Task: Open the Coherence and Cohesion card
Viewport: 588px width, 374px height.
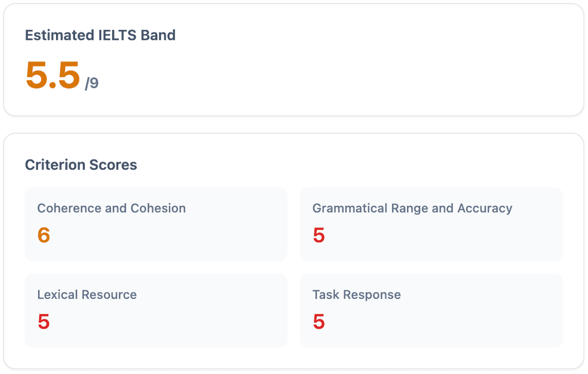Action: (x=156, y=224)
